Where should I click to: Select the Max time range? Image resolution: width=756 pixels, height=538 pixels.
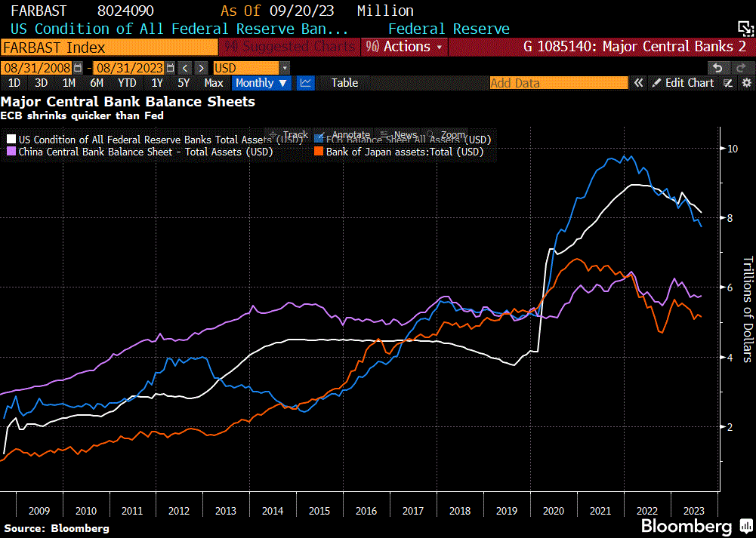[214, 83]
